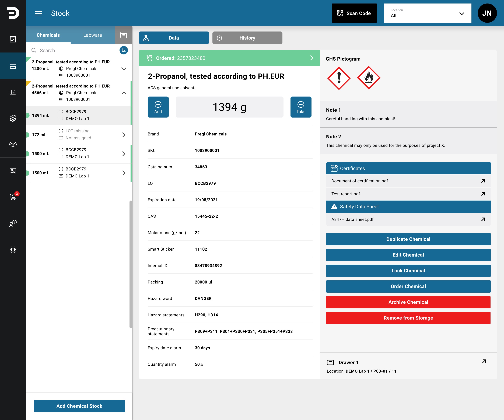
Task: Open the user settings sidebar icon
Action: point(13,223)
